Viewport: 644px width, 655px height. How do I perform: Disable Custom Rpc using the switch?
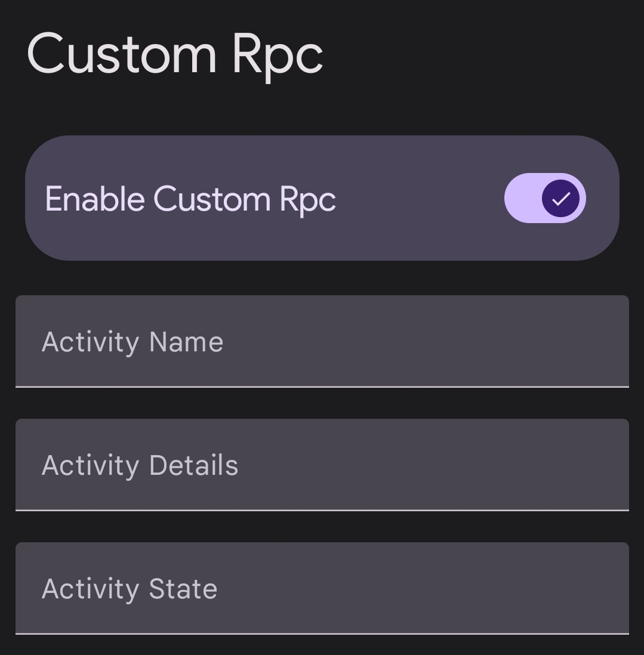[x=545, y=198]
